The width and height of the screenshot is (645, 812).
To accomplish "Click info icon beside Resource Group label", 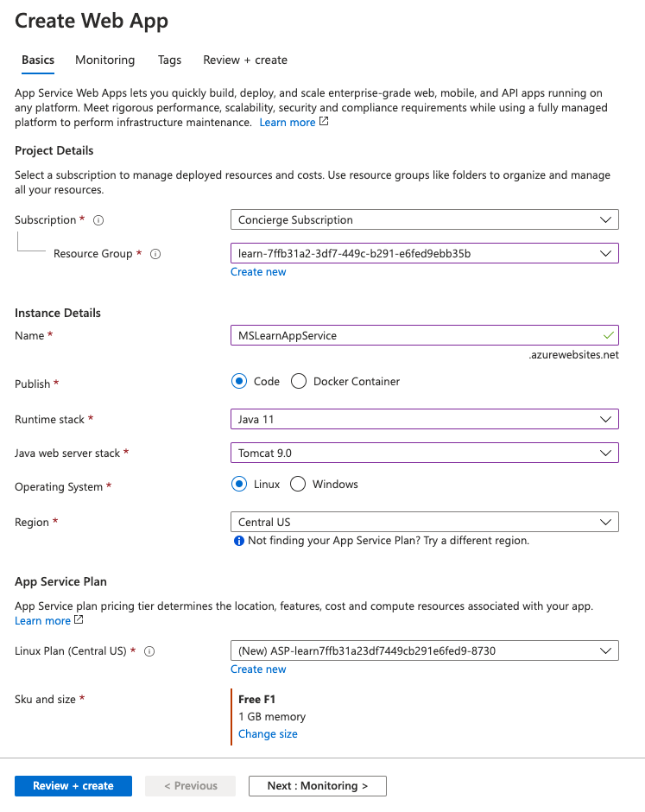I will 155,254.
